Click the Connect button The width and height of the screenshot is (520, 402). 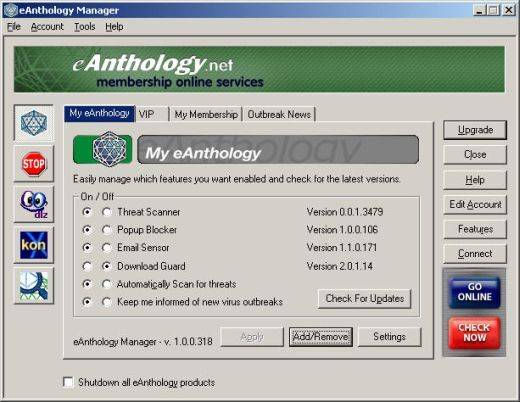tap(475, 254)
